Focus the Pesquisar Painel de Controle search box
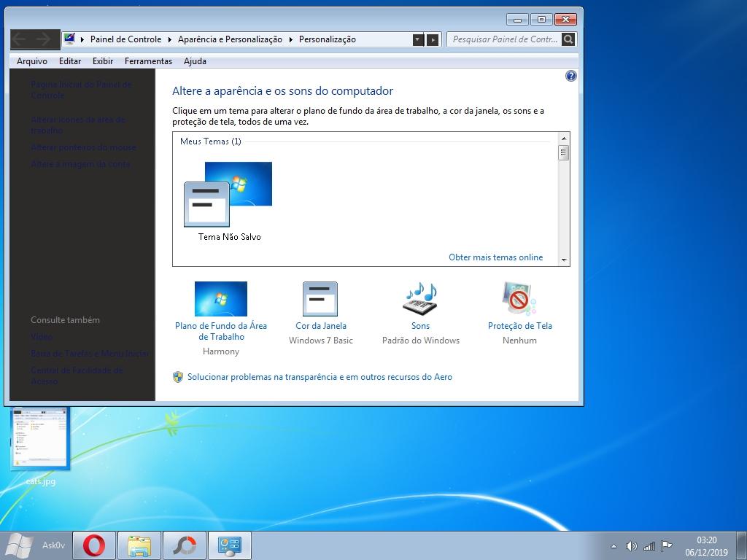Viewport: 747px width, 560px height. (505, 39)
